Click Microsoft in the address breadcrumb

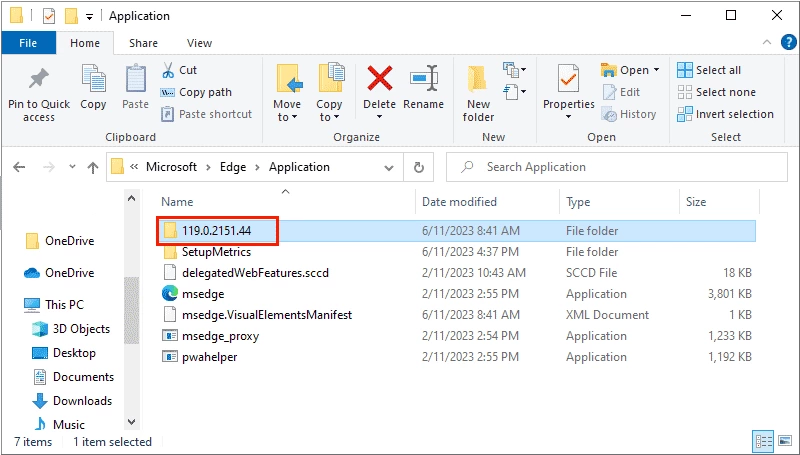tap(171, 167)
